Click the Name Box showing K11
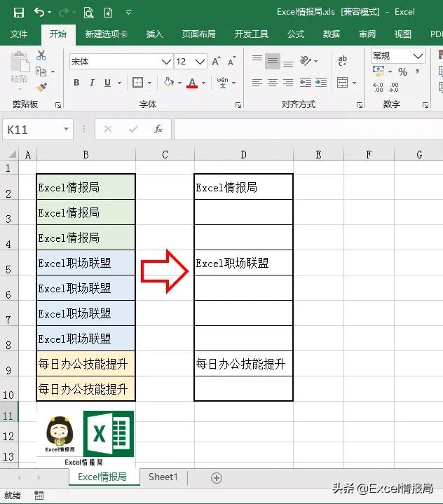Screen dimensions: 443x504 tap(38, 130)
